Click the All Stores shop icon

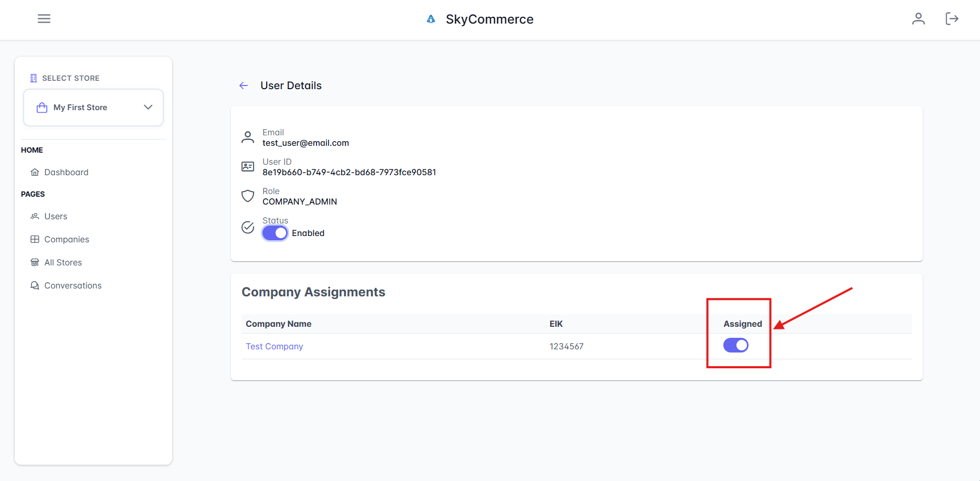[x=35, y=262]
